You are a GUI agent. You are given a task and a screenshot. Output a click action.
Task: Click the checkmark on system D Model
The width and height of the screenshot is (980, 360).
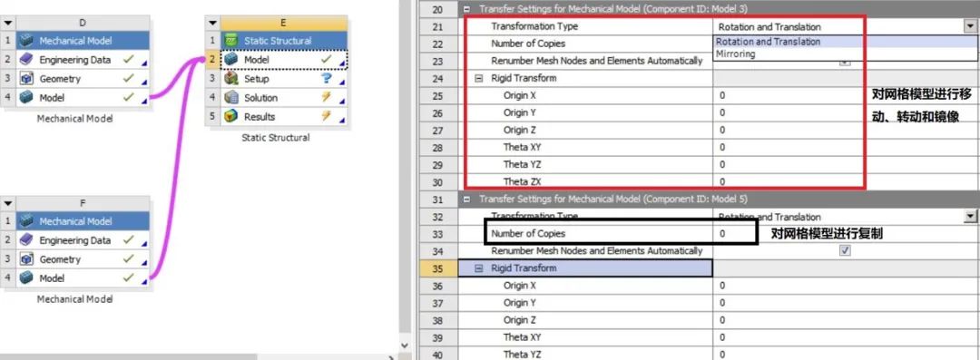coord(128,98)
